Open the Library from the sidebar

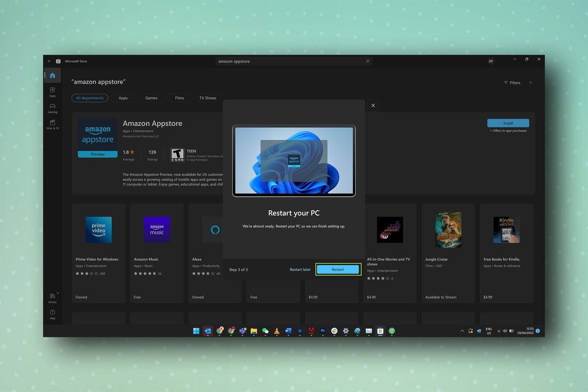(x=52, y=298)
